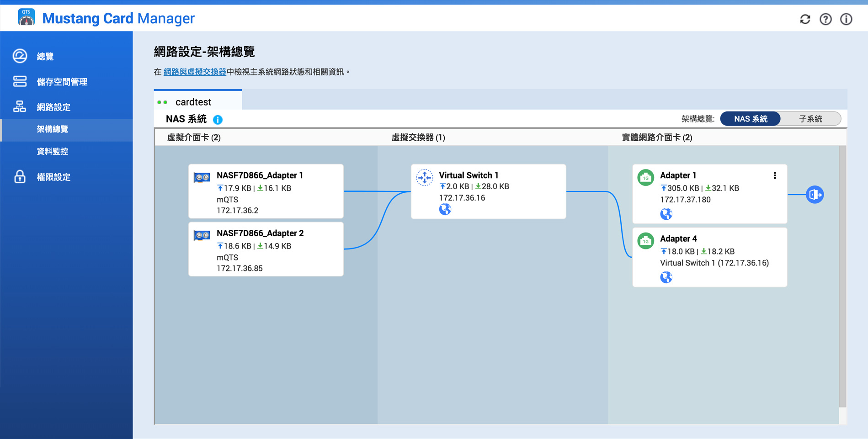Click the globe icon under Adapter 4
Screen dimensions: 868x439
(666, 277)
